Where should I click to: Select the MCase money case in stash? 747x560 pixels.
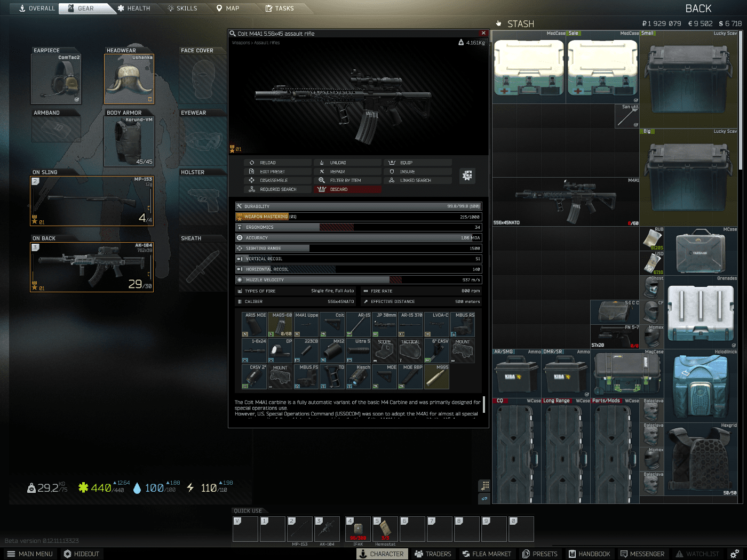point(701,251)
